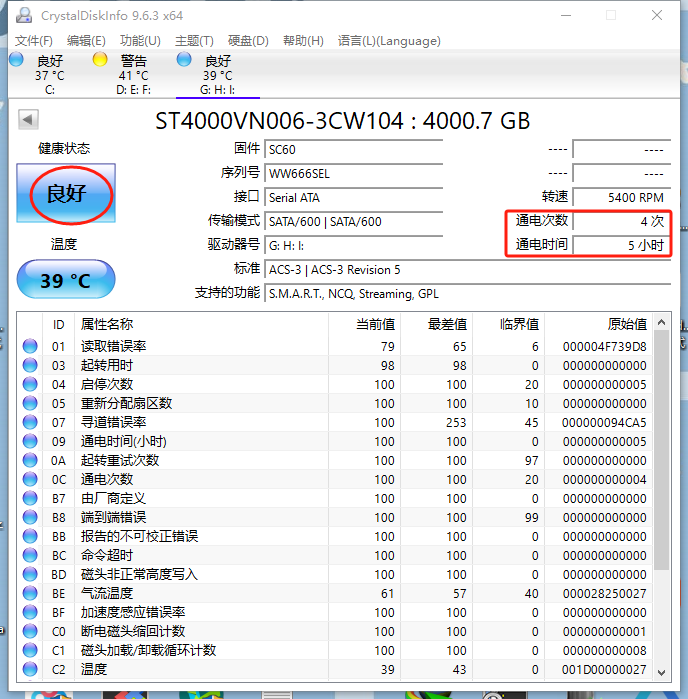688x699 pixels.
Task: Click the 临界值 column header
Action: (x=509, y=325)
